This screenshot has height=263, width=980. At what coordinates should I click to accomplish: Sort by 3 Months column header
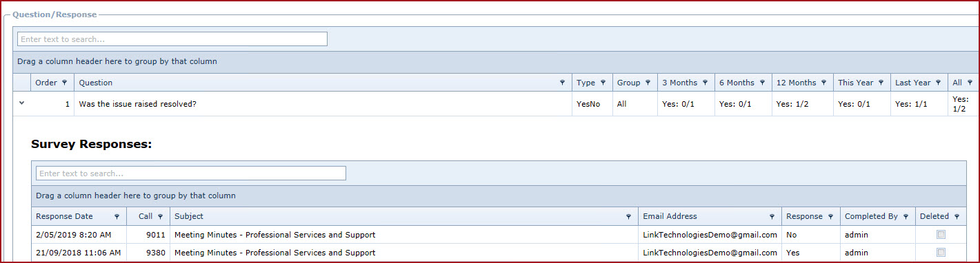pyautogui.click(x=679, y=83)
